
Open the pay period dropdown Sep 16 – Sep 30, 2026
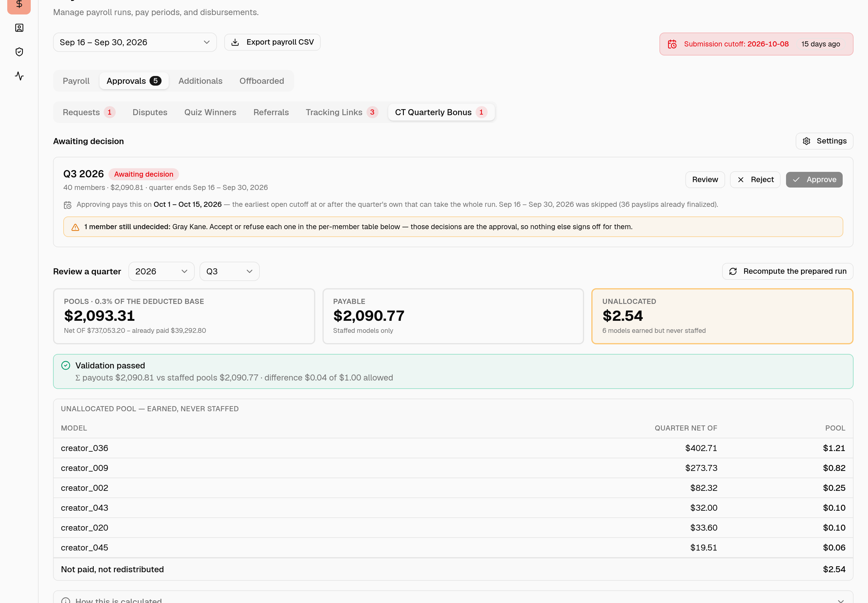point(135,42)
